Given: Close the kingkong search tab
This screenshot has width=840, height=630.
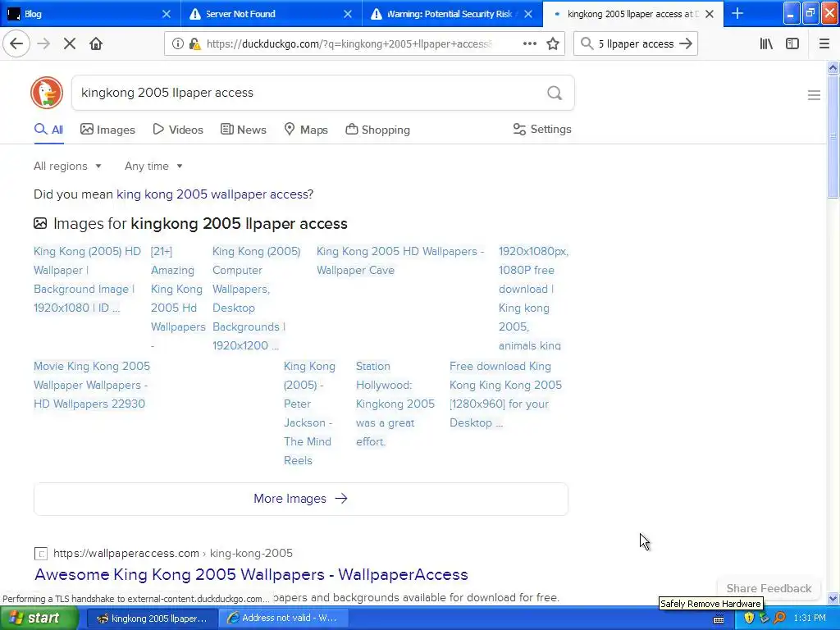Looking at the screenshot, I should click(710, 14).
